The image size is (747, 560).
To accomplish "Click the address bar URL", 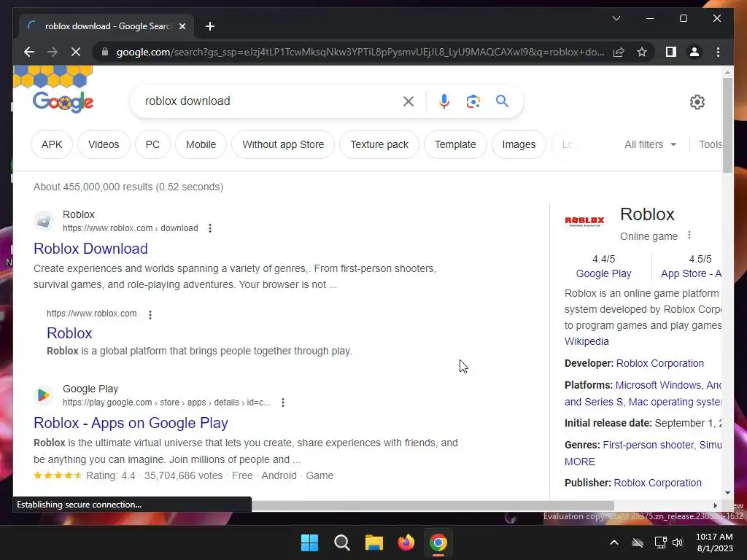I will point(360,52).
